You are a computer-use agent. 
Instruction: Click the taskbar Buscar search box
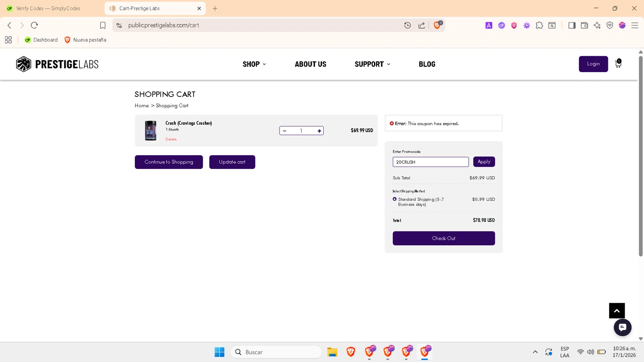[x=276, y=352]
